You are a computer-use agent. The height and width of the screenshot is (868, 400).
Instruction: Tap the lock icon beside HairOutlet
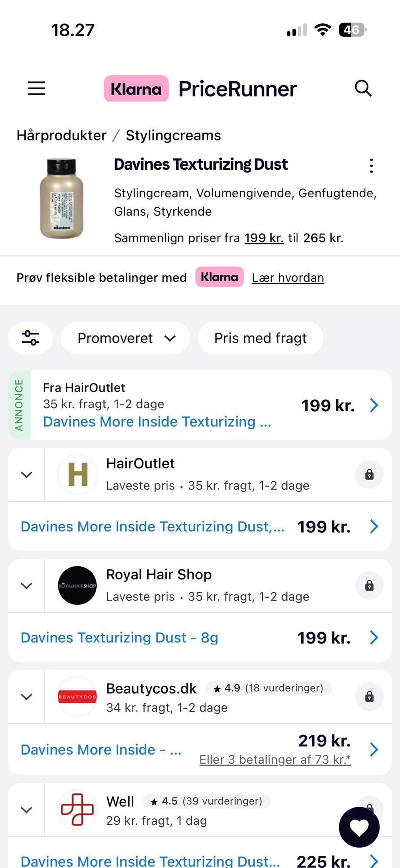(x=369, y=475)
